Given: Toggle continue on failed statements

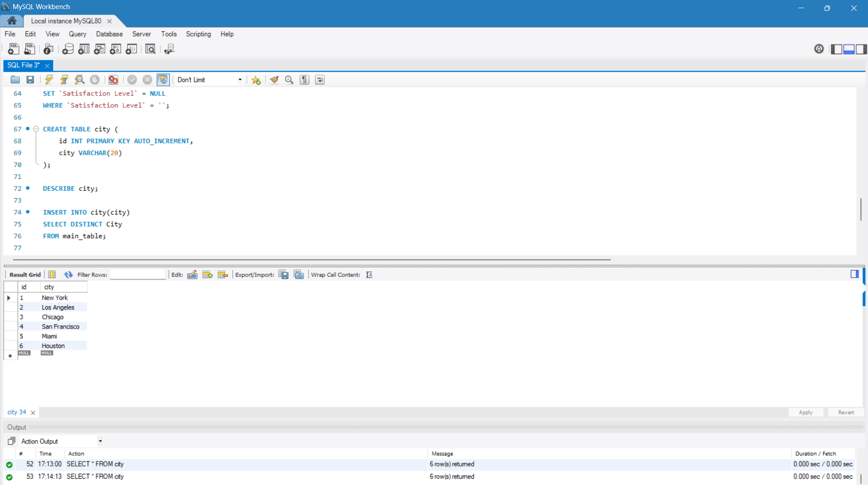Looking at the screenshot, I should click(x=113, y=80).
